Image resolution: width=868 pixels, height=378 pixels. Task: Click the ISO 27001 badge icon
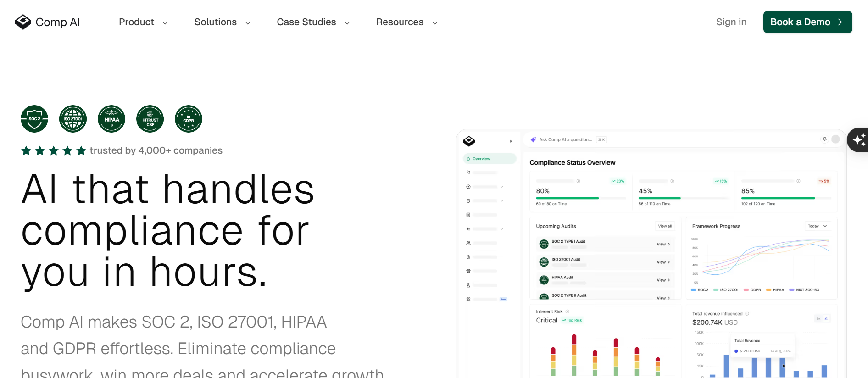click(x=73, y=119)
